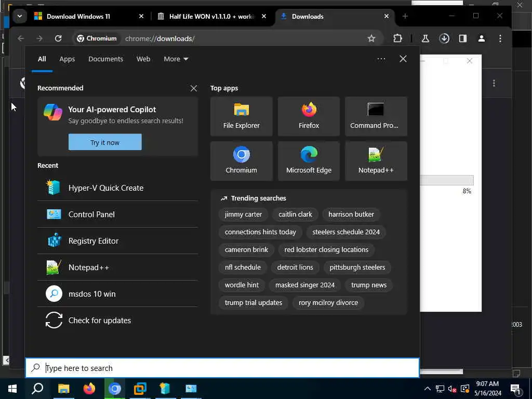Launch Firefox from Top apps

tap(309, 116)
